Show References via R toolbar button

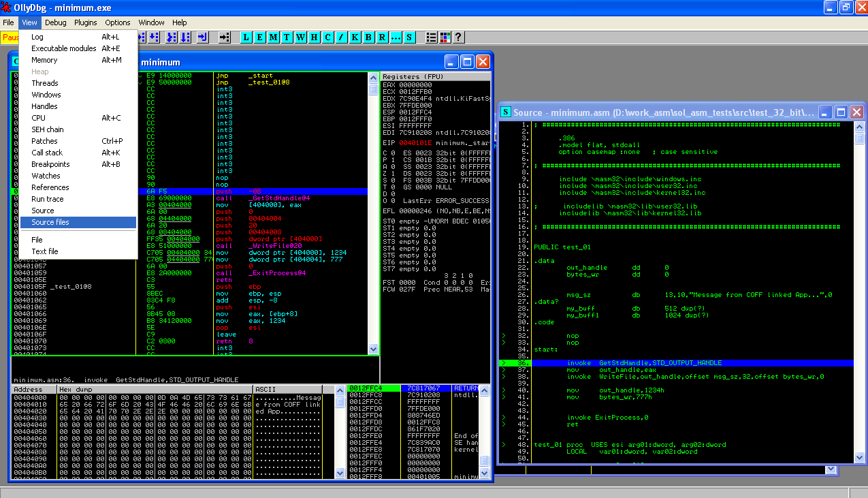(382, 37)
